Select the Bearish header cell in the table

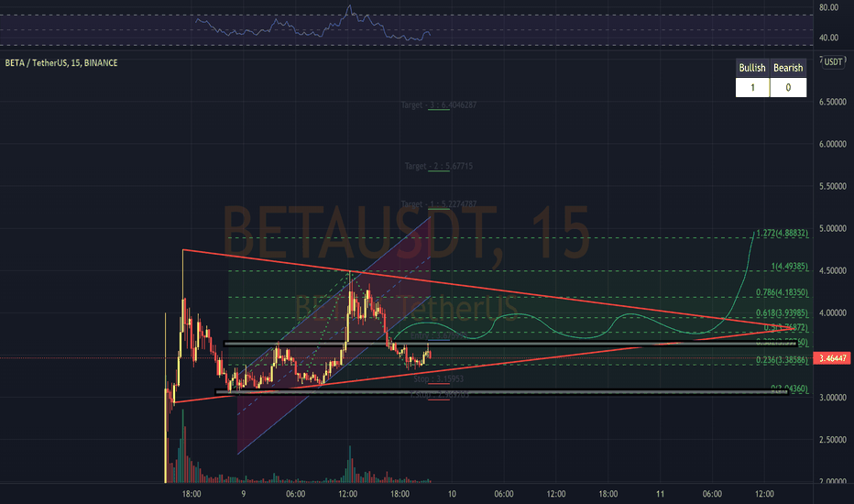(x=788, y=68)
